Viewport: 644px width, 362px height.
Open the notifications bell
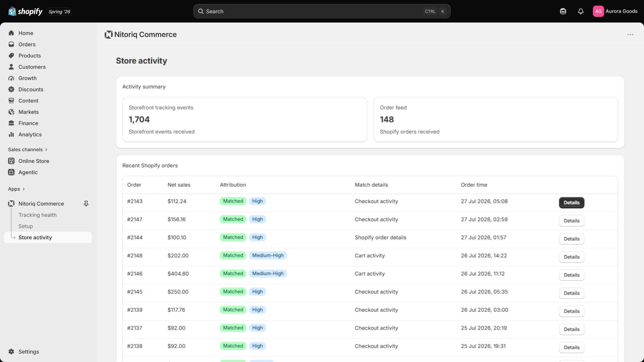[580, 11]
